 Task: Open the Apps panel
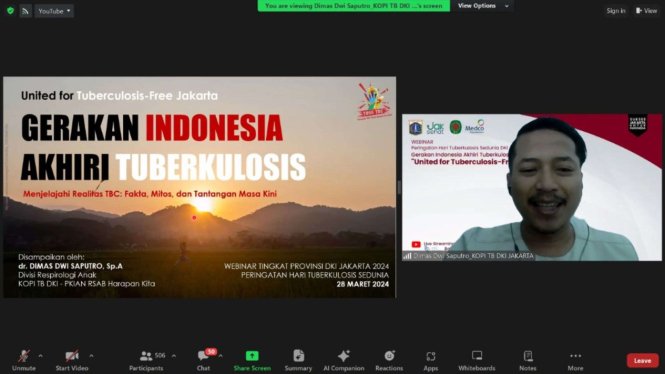coord(430,360)
